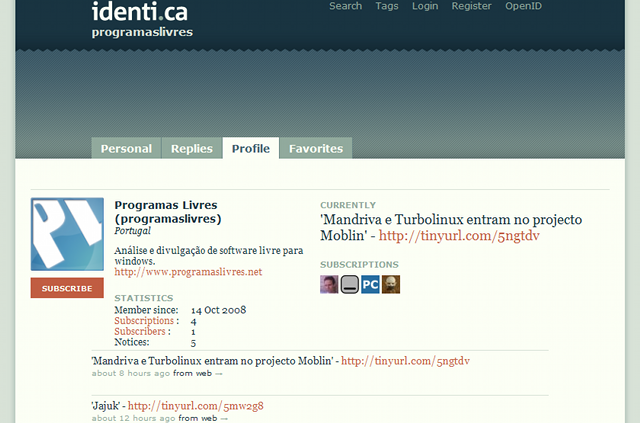Image resolution: width=640 pixels, height=423 pixels.
Task: Switch to the Replies tab
Action: 192,148
